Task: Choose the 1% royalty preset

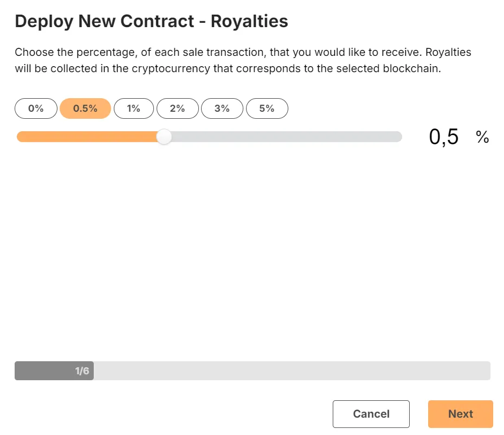Action: click(134, 108)
